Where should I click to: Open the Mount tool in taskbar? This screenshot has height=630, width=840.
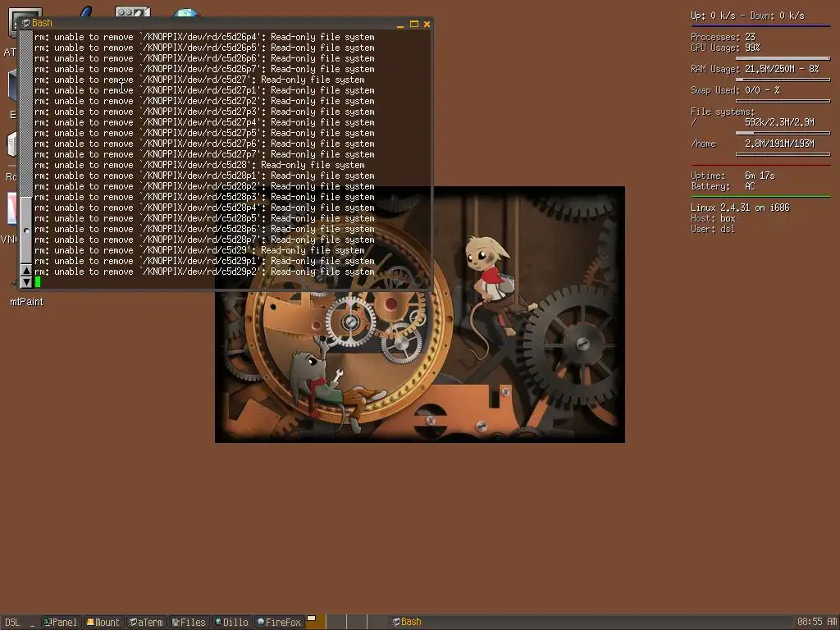pos(103,622)
